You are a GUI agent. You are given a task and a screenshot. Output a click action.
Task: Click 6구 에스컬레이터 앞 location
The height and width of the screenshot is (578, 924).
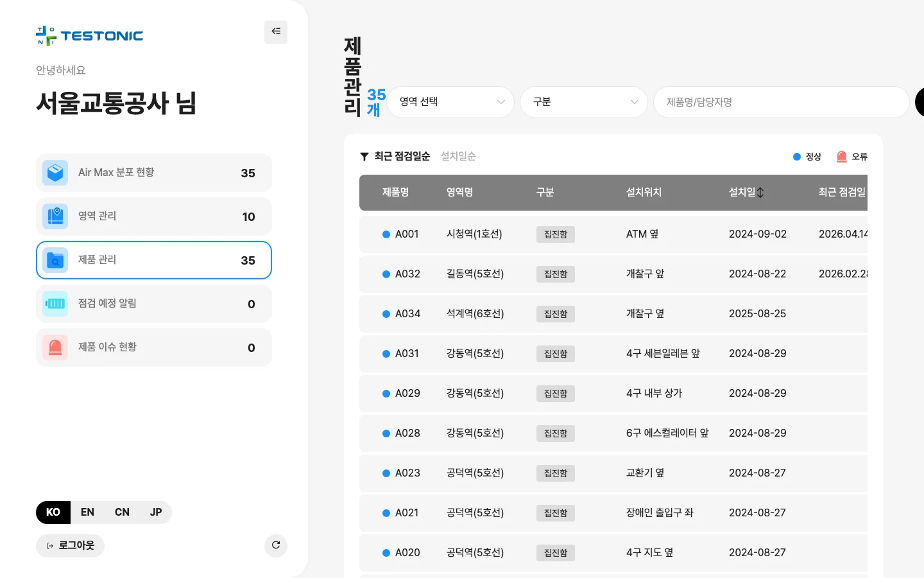667,433
